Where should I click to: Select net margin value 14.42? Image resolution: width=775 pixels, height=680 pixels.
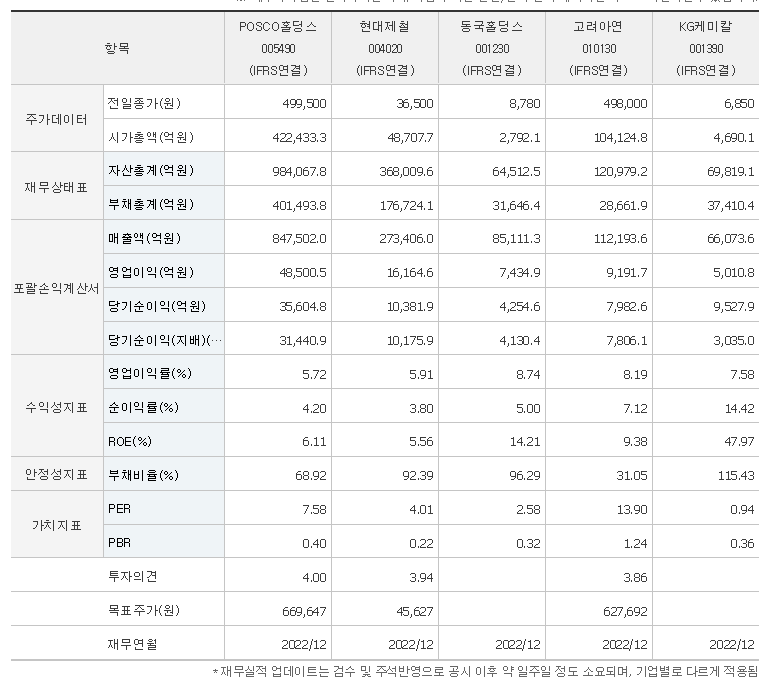(x=739, y=409)
